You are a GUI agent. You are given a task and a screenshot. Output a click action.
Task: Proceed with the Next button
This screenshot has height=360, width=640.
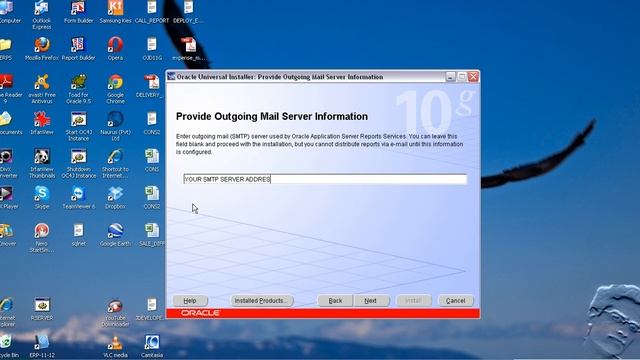coord(371,301)
